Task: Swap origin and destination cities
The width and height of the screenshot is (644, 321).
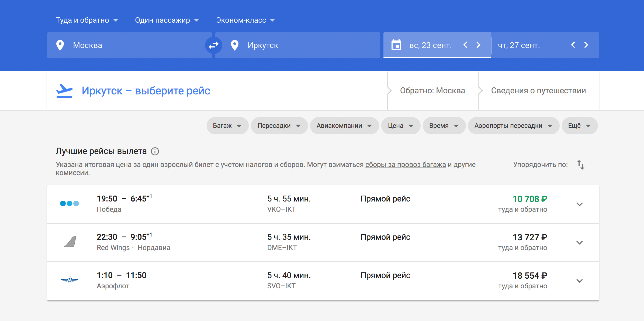Action: click(214, 45)
